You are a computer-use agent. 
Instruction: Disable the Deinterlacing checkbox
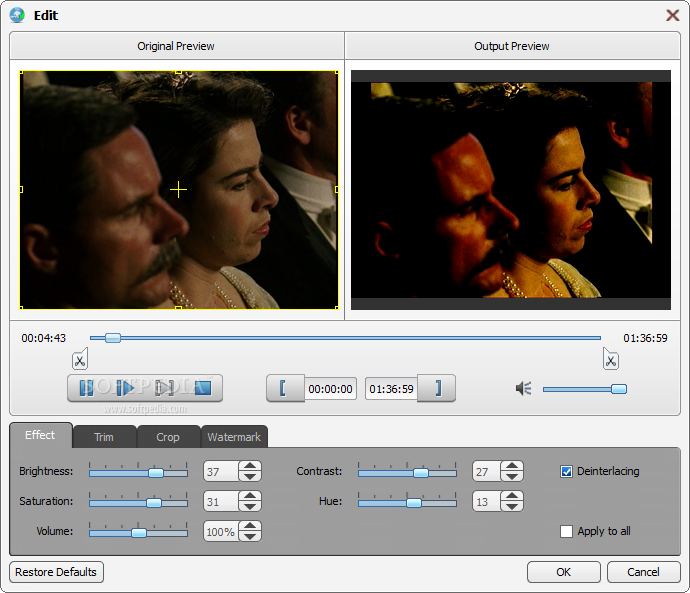coord(566,472)
